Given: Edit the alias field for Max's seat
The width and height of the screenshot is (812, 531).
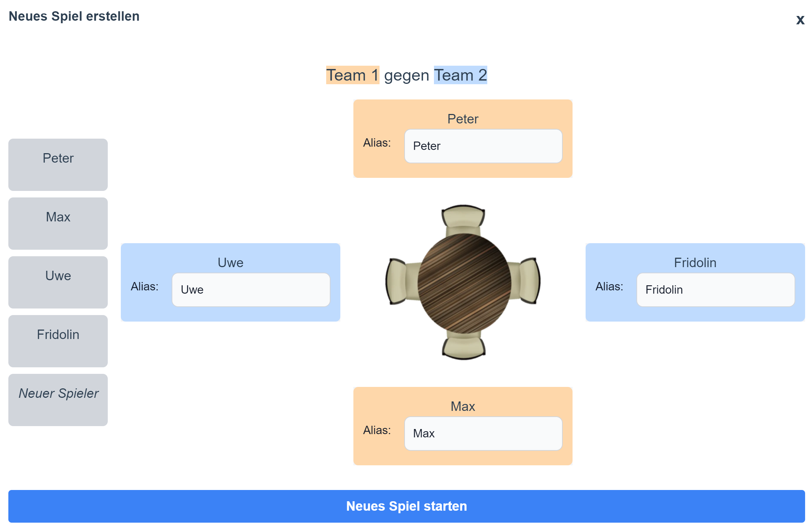Looking at the screenshot, I should [483, 433].
